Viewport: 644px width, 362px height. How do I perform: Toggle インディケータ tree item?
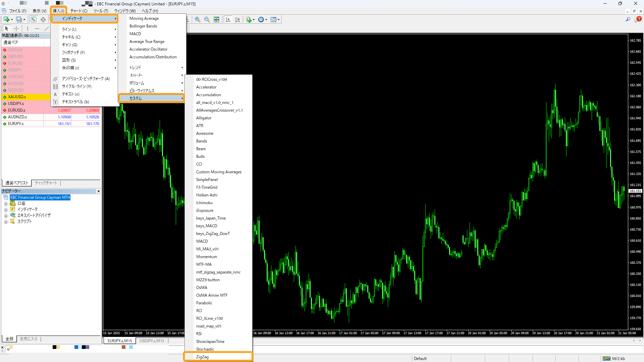6,209
